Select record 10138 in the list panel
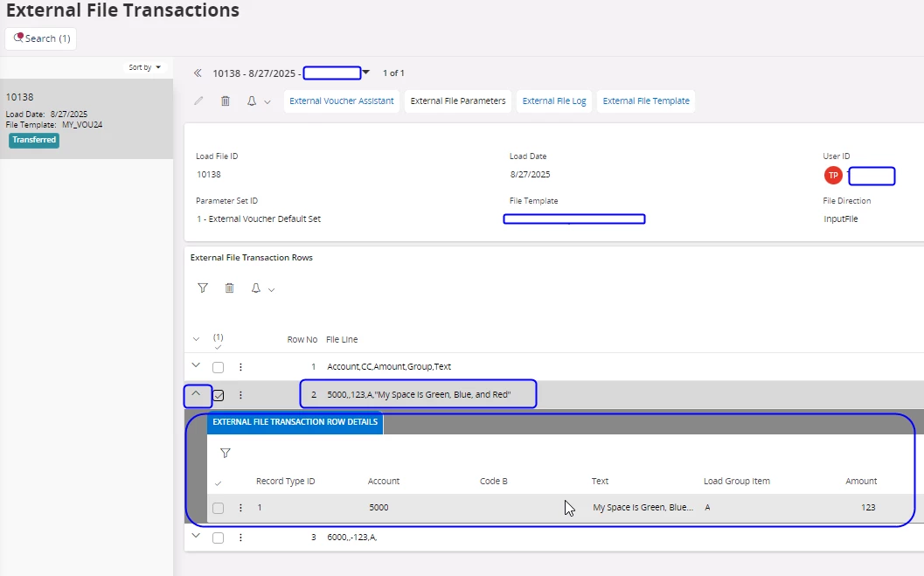Image resolution: width=924 pixels, height=576 pixels. pyautogui.click(x=87, y=118)
